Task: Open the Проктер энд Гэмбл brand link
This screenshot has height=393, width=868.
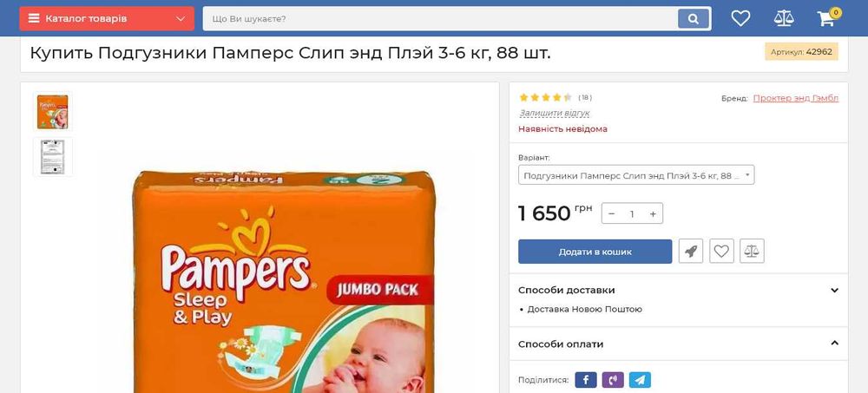Action: pos(795,98)
